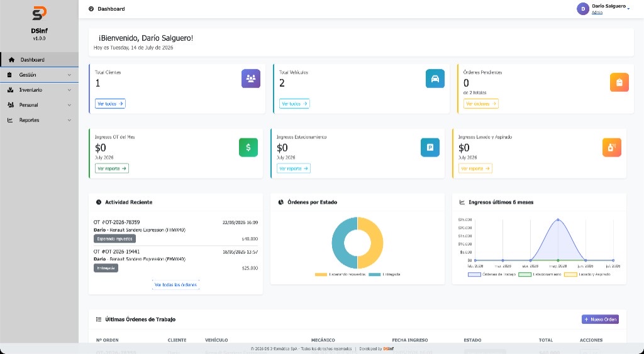
Task: Click Ver todos under Total Clientes
Action: 110,104
